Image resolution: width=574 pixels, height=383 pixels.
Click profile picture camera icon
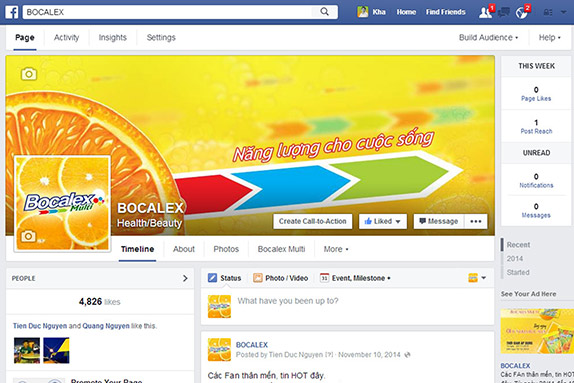click(x=28, y=236)
